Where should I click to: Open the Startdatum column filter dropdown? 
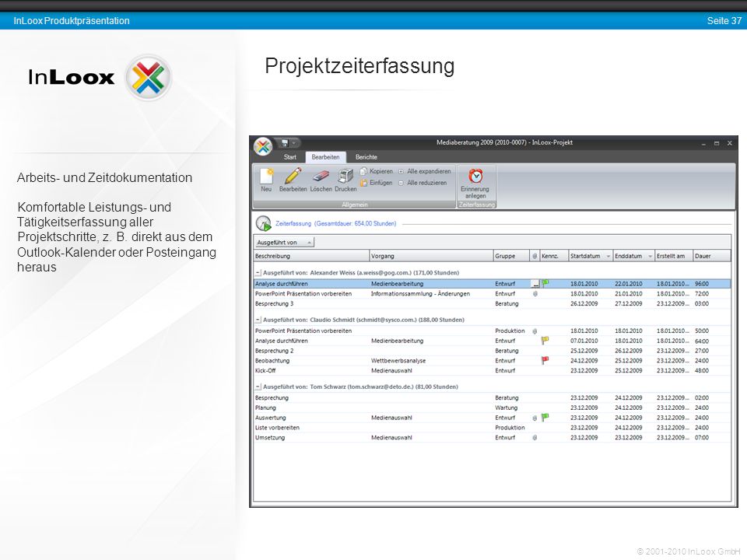(x=608, y=256)
